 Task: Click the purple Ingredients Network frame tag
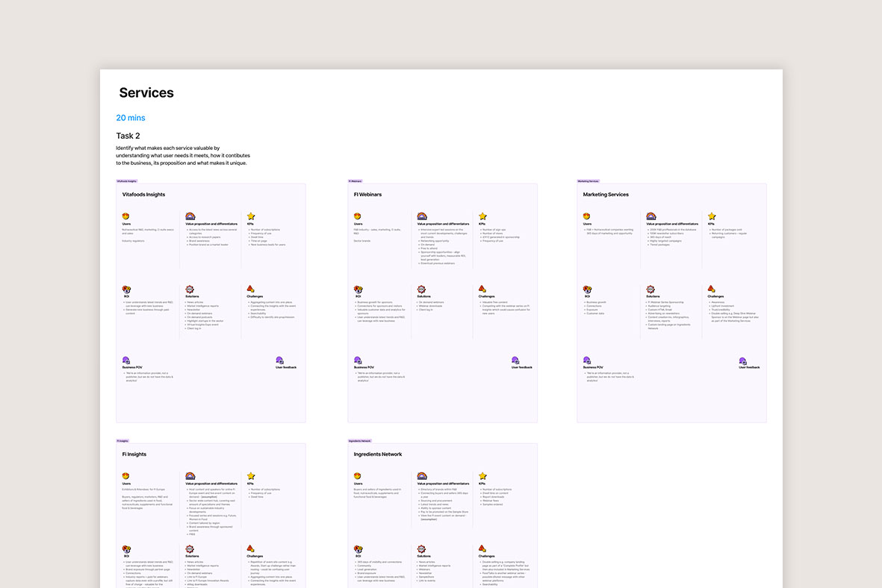(360, 441)
